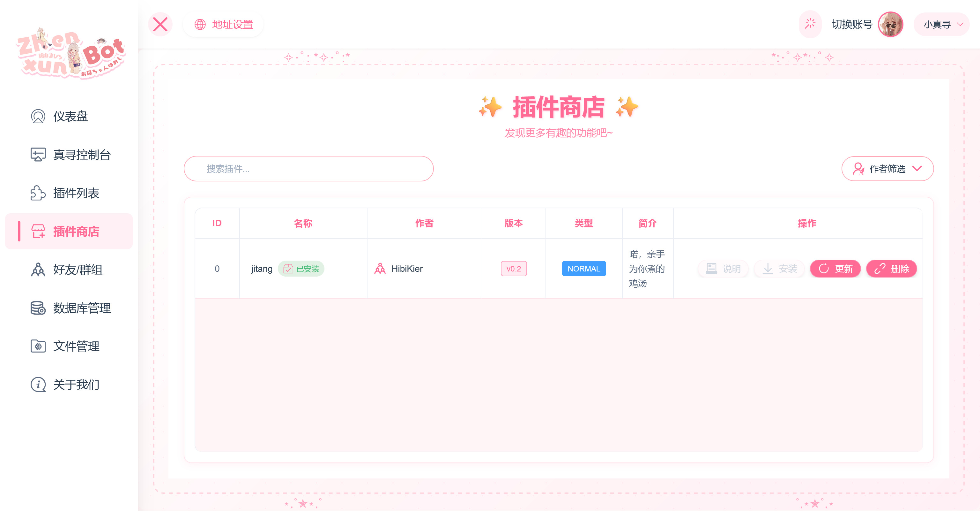980x511 pixels.
Task: Go to 插件列表 plugin list
Action: pyautogui.click(x=76, y=193)
